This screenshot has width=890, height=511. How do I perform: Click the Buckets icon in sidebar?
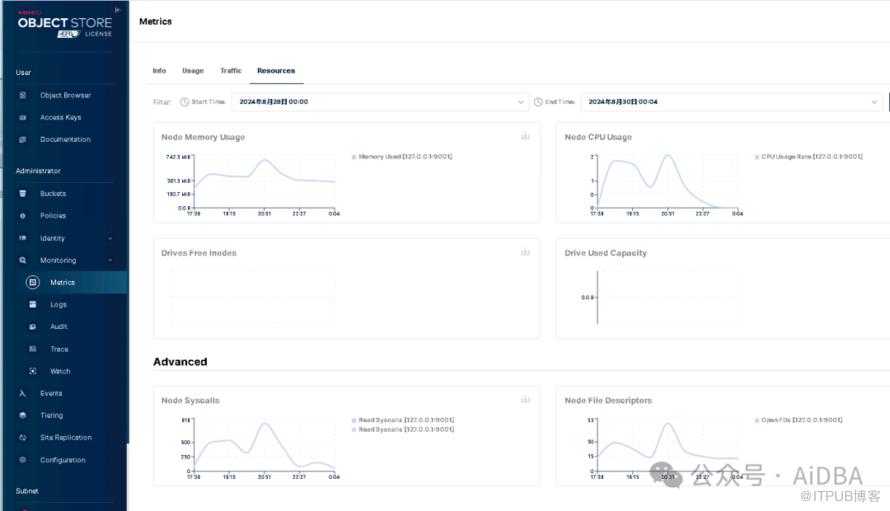click(x=23, y=193)
